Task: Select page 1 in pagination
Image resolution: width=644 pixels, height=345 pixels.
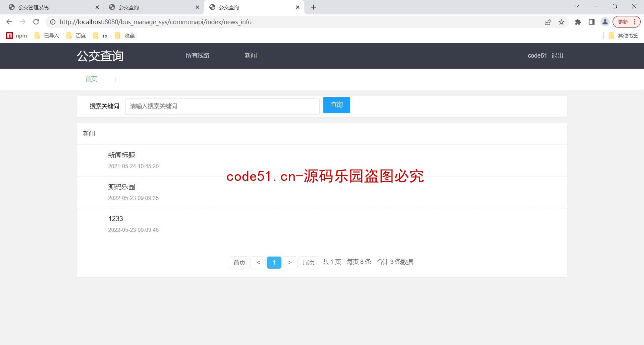Action: pos(274,262)
